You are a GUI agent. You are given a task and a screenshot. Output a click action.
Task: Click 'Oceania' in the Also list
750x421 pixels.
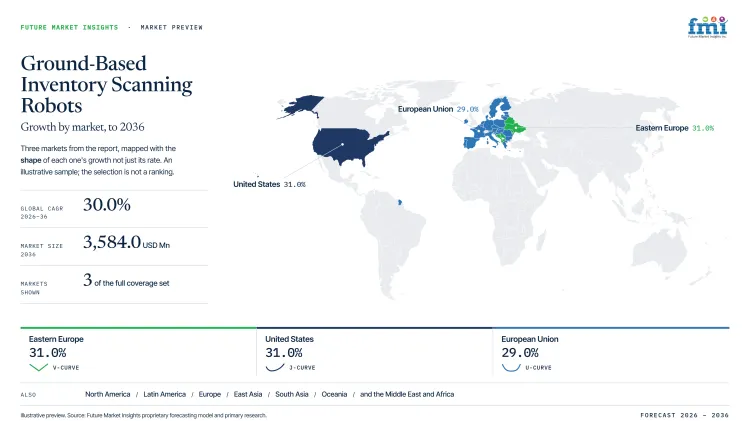(x=334, y=394)
